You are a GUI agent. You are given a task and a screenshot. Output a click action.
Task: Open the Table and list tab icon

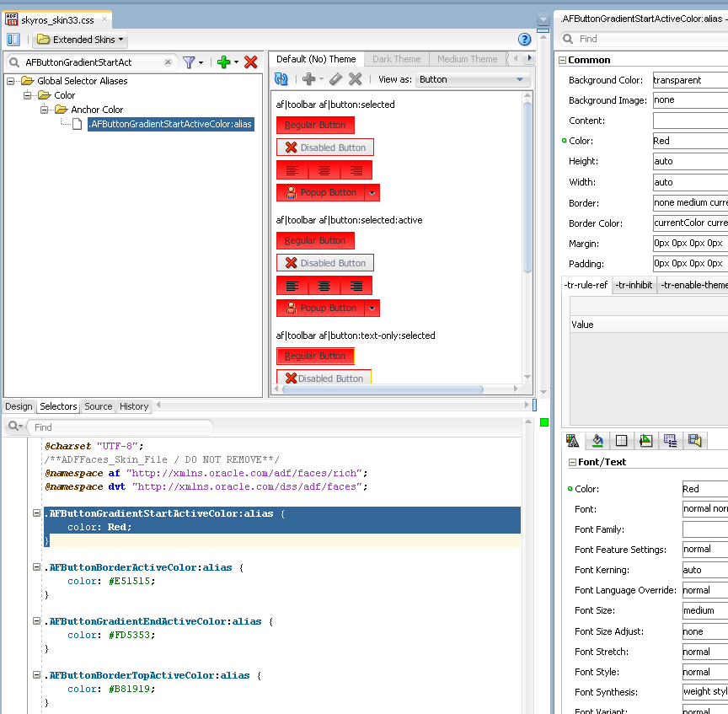tap(670, 440)
